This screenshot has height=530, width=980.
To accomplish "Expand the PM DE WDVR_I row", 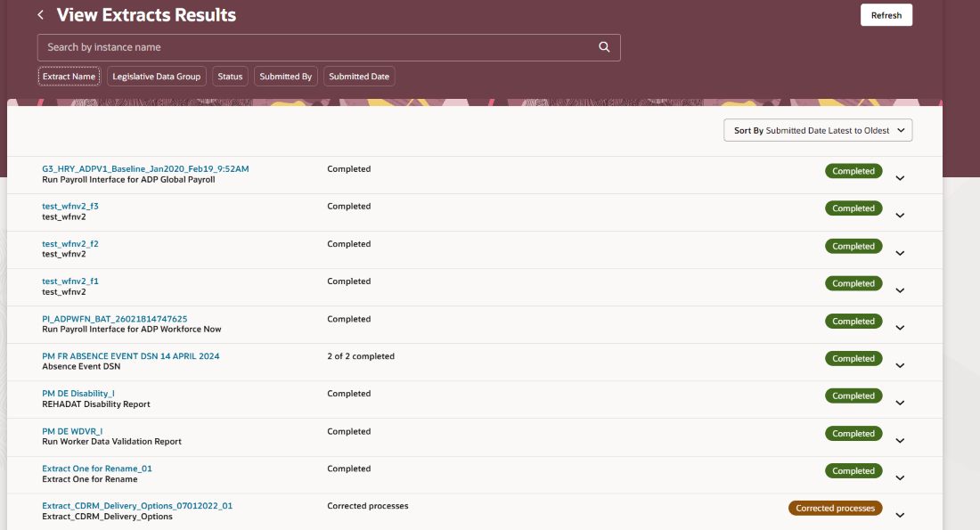I will [x=900, y=439].
